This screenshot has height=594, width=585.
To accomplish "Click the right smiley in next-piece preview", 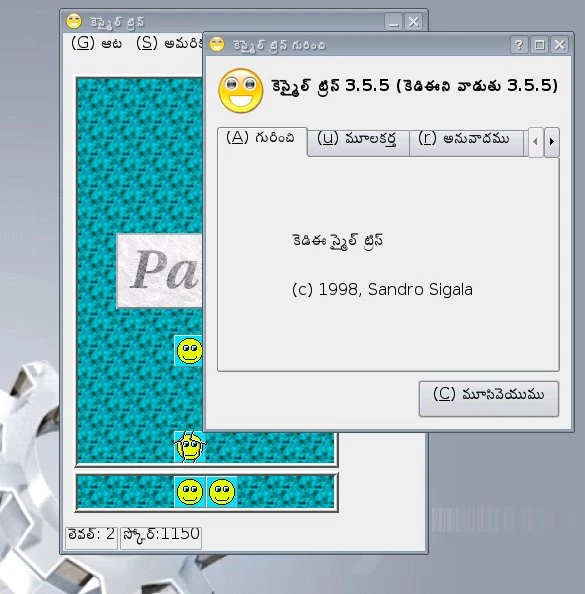I will point(222,492).
